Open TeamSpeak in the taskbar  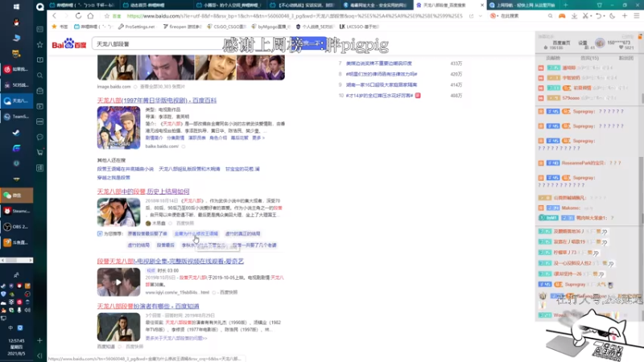[x=16, y=117]
